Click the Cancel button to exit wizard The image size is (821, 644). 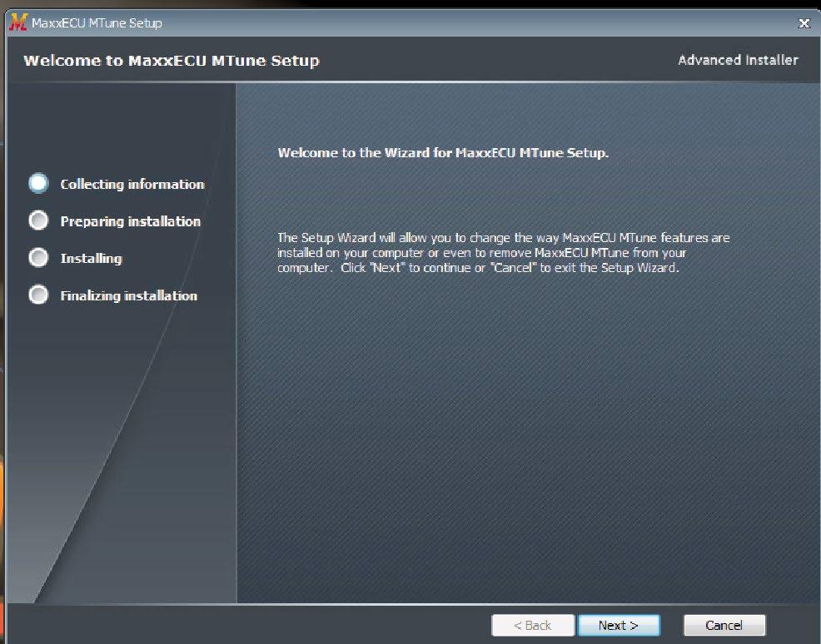click(724, 625)
